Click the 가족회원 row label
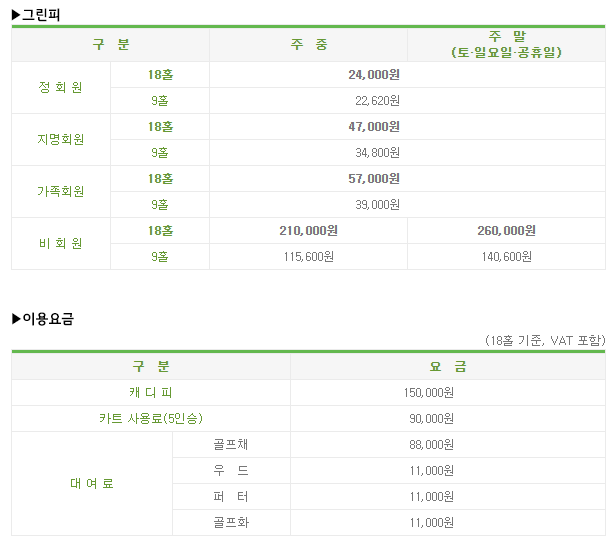Image resolution: width=616 pixels, height=552 pixels. pos(60,191)
